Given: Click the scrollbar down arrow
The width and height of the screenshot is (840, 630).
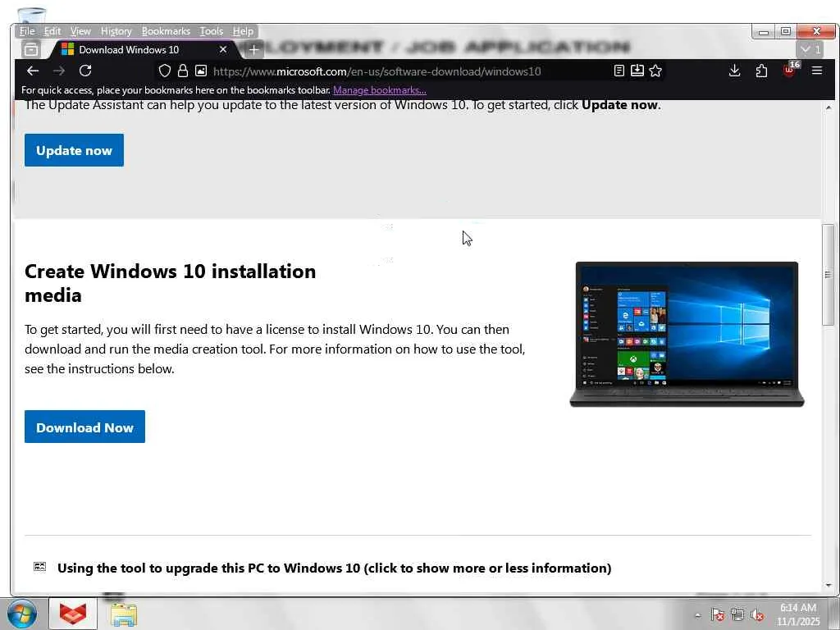Looking at the screenshot, I should 829,585.
